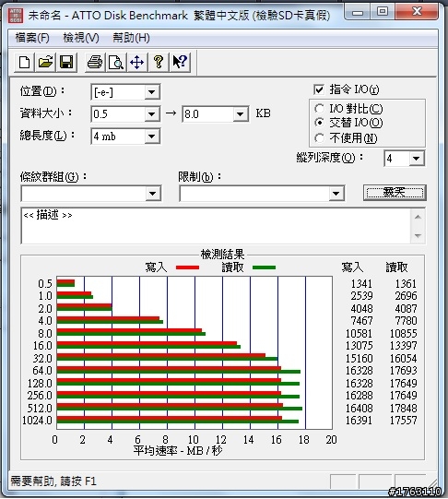448x499 pixels.
Task: Select the 交替 I/O radio button
Action: pyautogui.click(x=319, y=123)
